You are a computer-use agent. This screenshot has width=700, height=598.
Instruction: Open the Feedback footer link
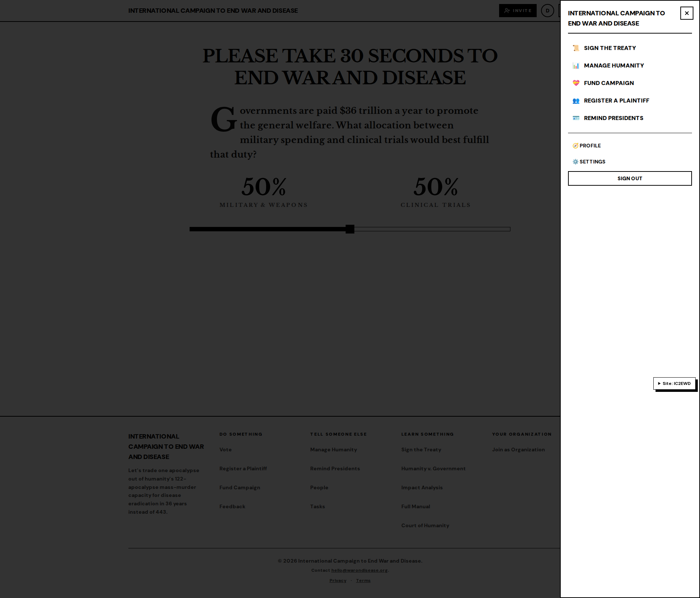tap(232, 507)
